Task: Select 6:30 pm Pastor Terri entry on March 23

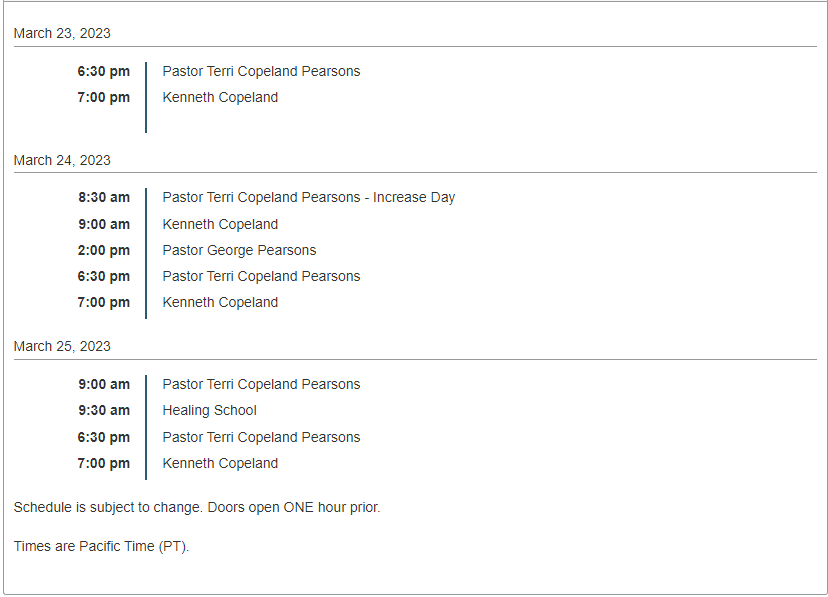Action: (x=261, y=71)
